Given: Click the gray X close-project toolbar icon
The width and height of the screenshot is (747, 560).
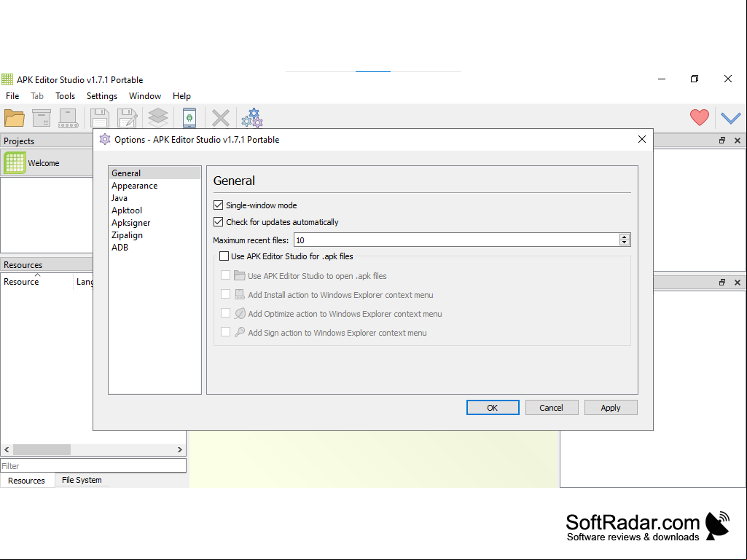Looking at the screenshot, I should pyautogui.click(x=221, y=118).
